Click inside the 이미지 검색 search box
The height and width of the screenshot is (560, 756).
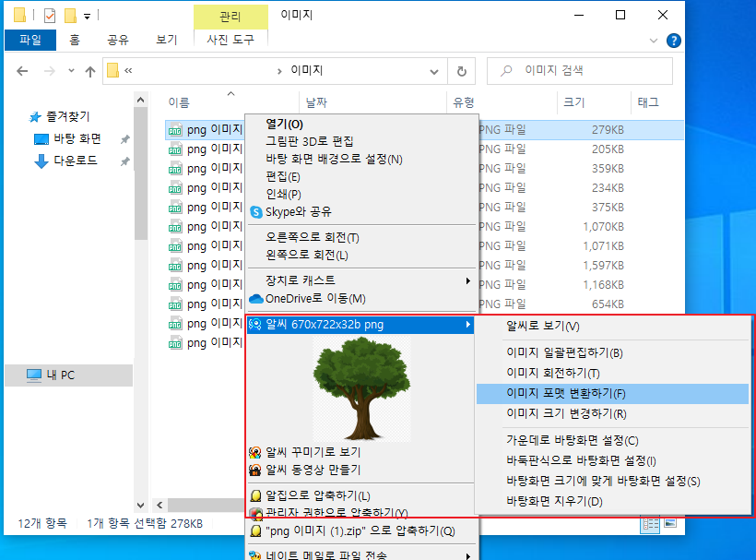click(x=581, y=71)
